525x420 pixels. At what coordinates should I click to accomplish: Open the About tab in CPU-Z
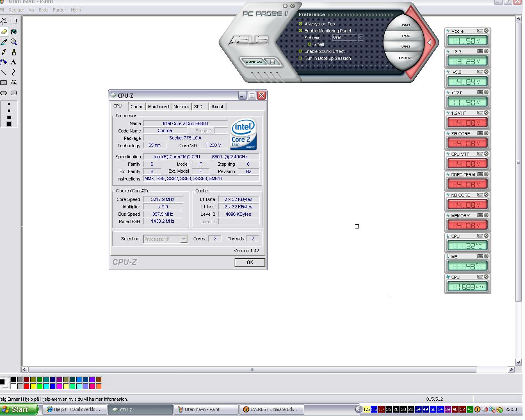pos(217,107)
